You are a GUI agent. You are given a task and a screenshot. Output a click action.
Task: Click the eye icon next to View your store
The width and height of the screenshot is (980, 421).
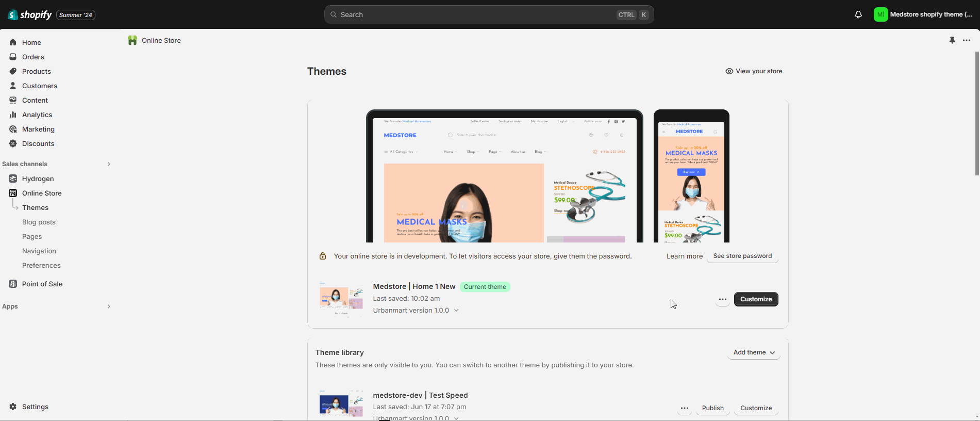click(729, 71)
